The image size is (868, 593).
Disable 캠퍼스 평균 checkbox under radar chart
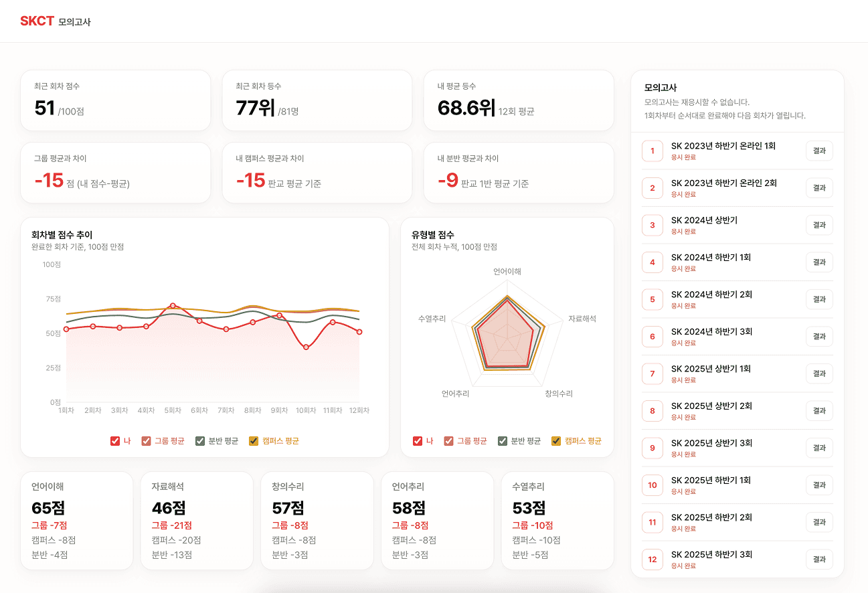(x=556, y=441)
